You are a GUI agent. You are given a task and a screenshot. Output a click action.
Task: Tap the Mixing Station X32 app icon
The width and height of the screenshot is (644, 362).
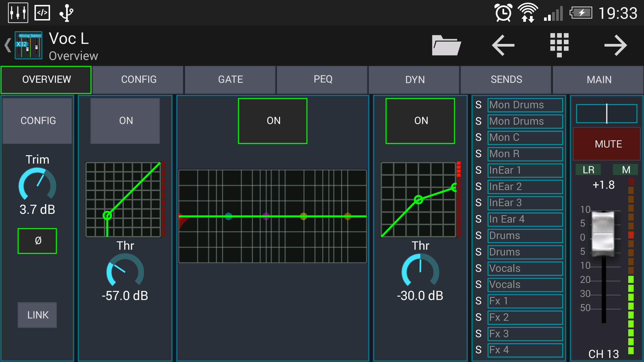point(29,45)
